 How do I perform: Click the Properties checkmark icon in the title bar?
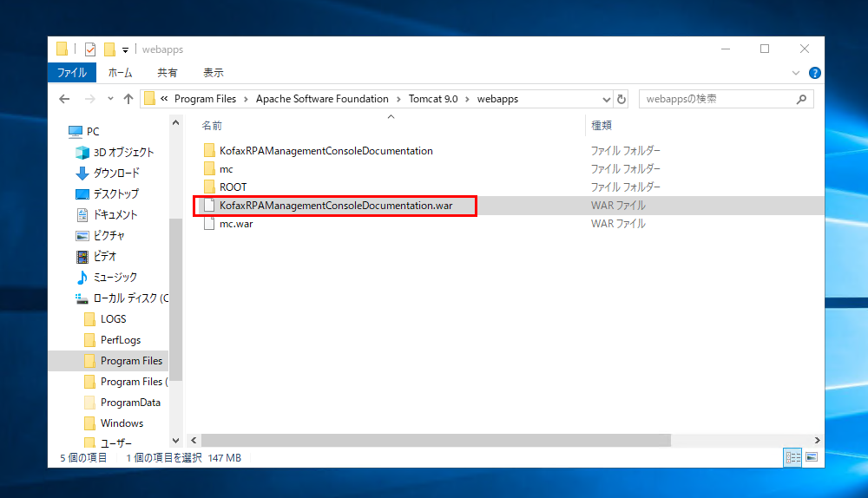tap(90, 49)
